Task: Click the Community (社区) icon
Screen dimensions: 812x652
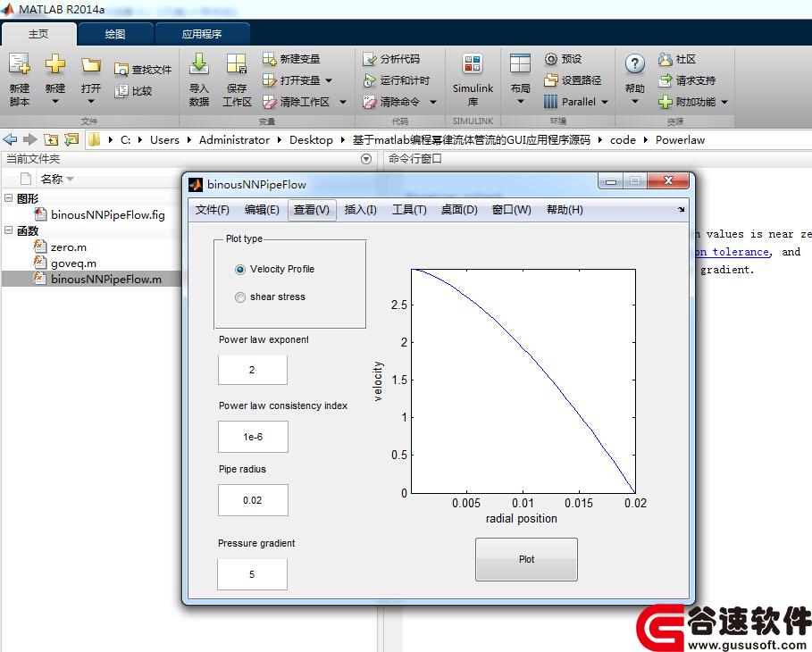Action: [666, 59]
